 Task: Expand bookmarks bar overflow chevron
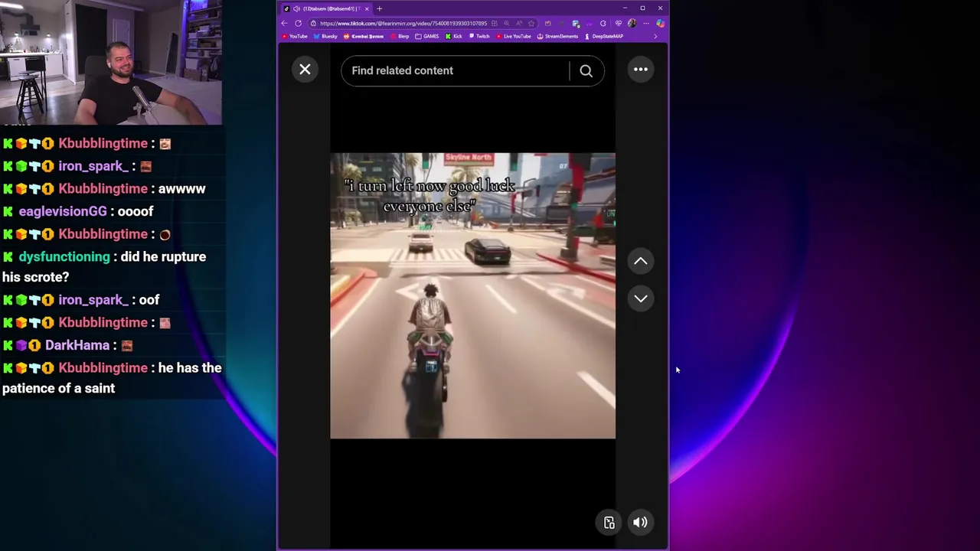pyautogui.click(x=655, y=36)
